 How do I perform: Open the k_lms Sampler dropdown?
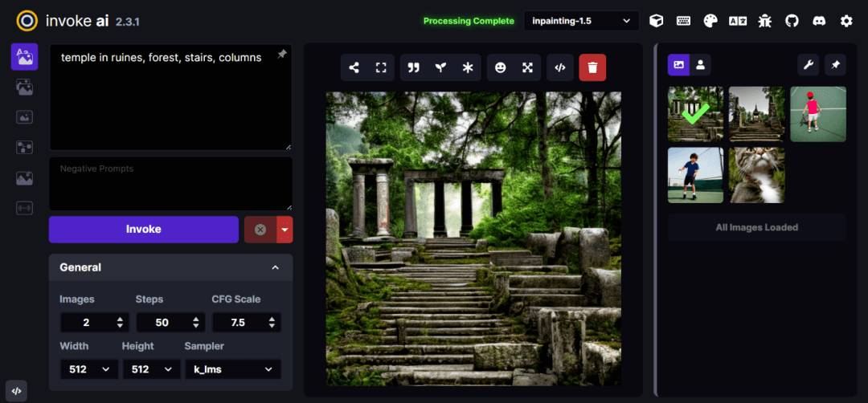pyautogui.click(x=233, y=369)
